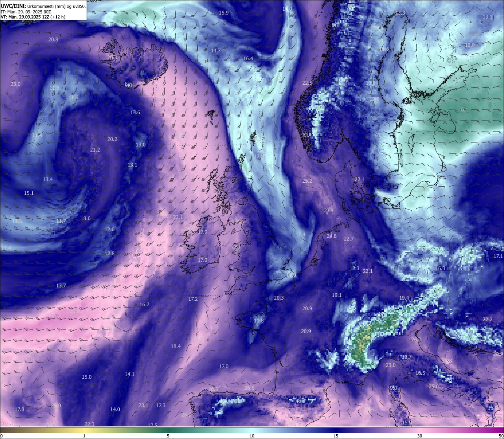Screen dimensions: 504x439
Task: Click the 24.8 value over Netherlands
Action: tap(332, 236)
